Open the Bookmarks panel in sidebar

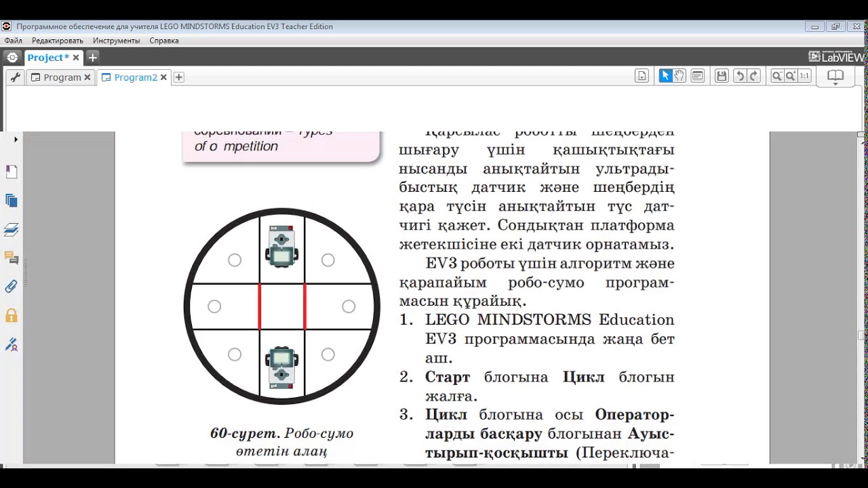pyautogui.click(x=11, y=172)
